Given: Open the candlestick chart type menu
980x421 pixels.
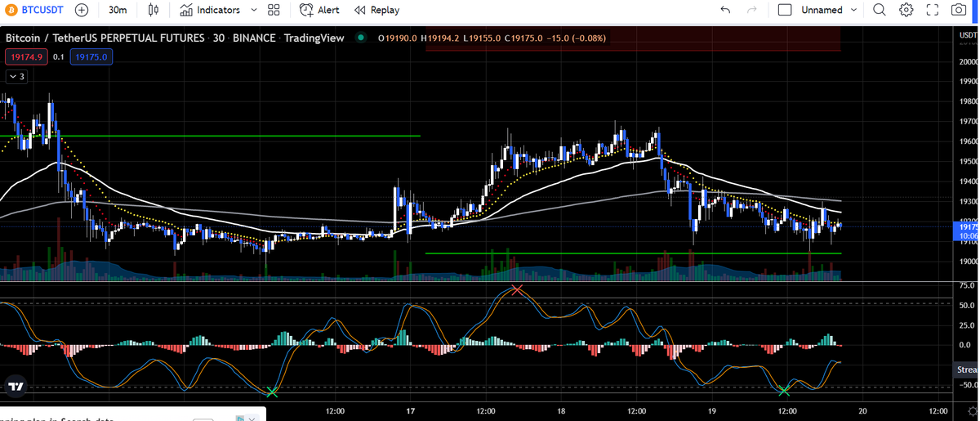Looking at the screenshot, I should point(154,10).
